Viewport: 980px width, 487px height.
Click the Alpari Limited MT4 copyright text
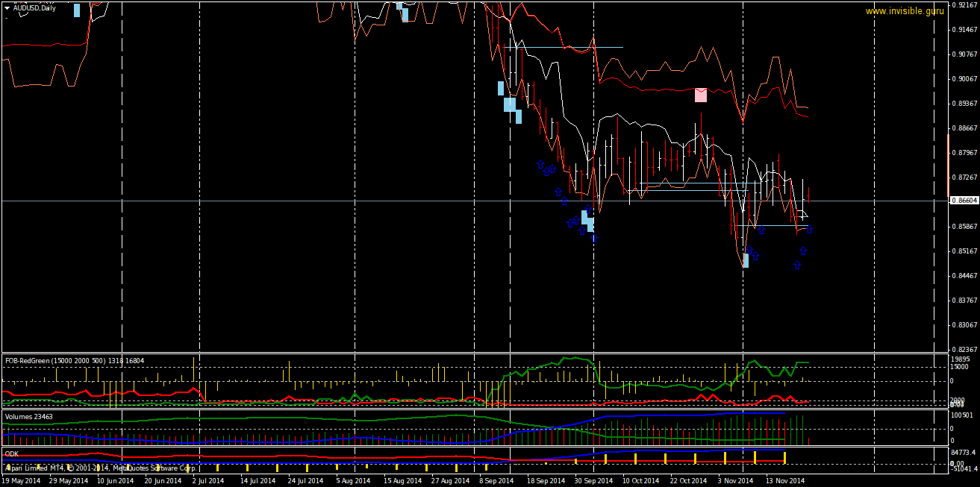[x=100, y=468]
